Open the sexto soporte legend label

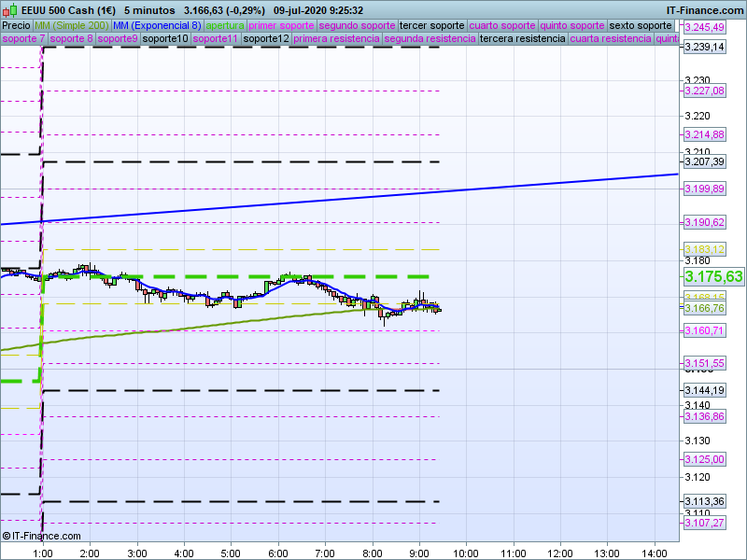tap(640, 25)
